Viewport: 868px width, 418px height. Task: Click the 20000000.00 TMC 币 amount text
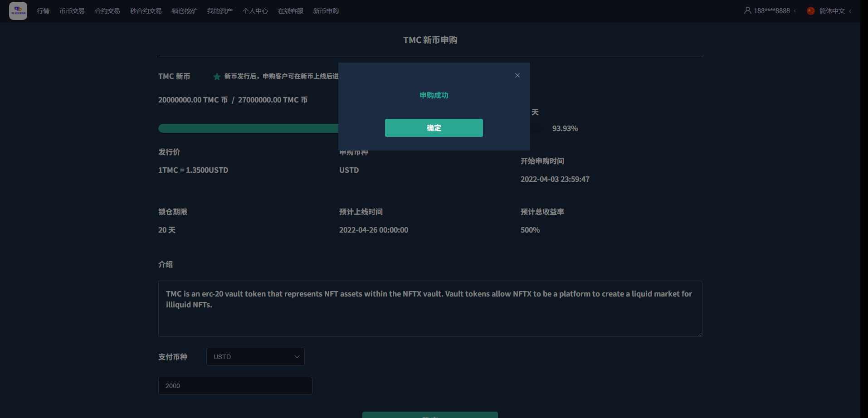193,100
